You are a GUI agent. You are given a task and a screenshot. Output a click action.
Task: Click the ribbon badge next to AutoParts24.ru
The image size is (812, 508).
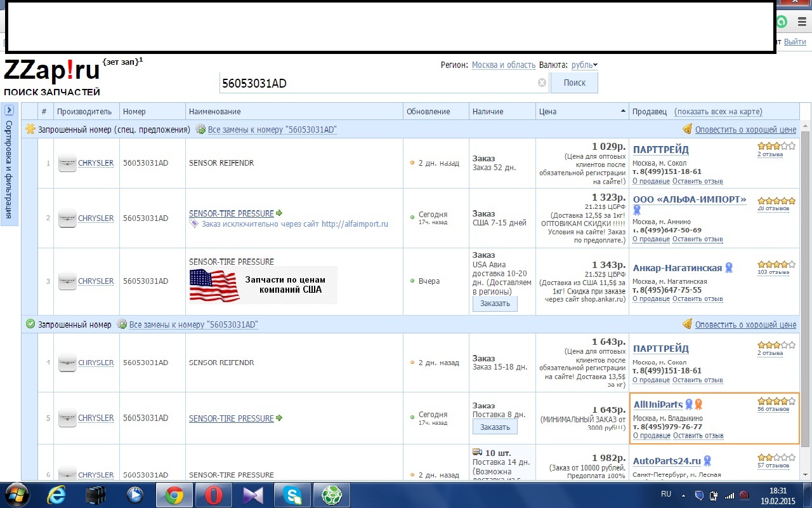point(707,461)
